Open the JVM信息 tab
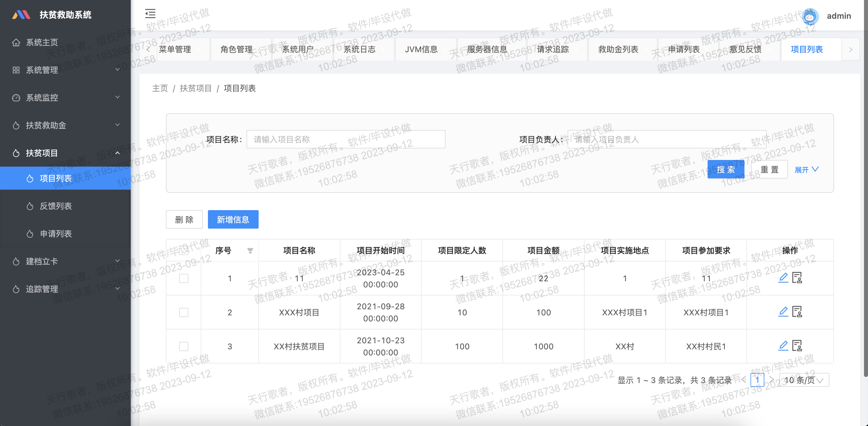Viewport: 868px width, 426px height. (x=422, y=49)
